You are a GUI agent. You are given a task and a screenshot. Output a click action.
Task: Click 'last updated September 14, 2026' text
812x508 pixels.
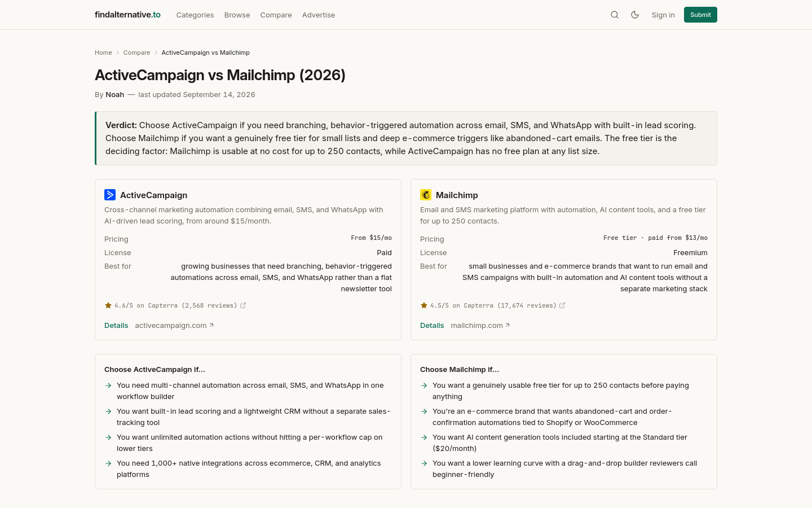coord(197,95)
